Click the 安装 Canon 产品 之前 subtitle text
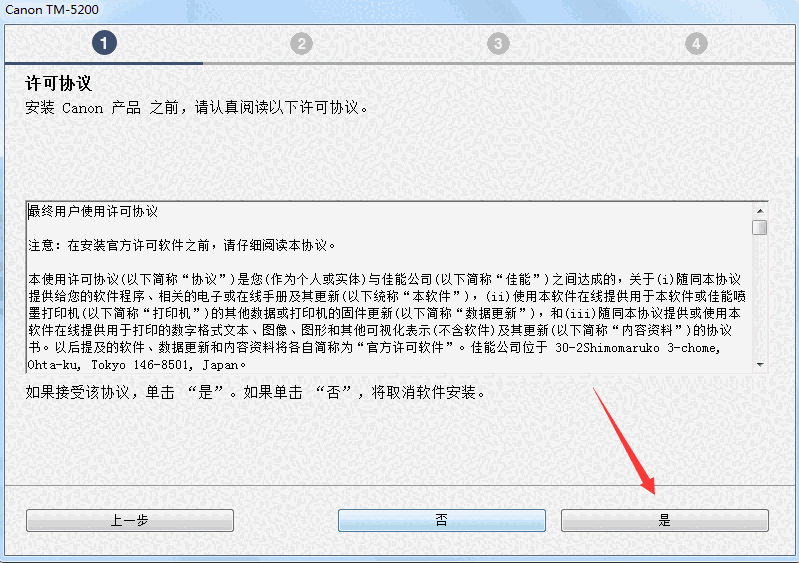Viewport: 799px width, 563px height. (197, 108)
